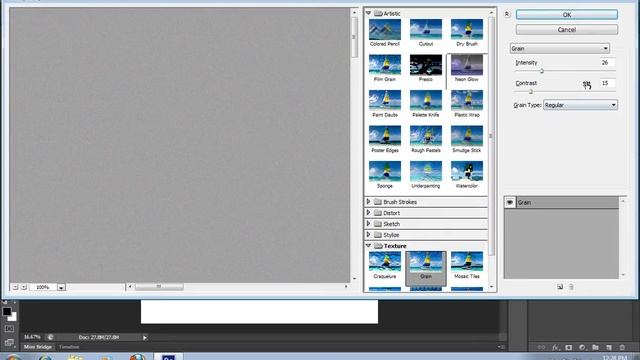The image size is (640, 360).
Task: Open Photoshop from the taskbar
Action: (x=168, y=357)
